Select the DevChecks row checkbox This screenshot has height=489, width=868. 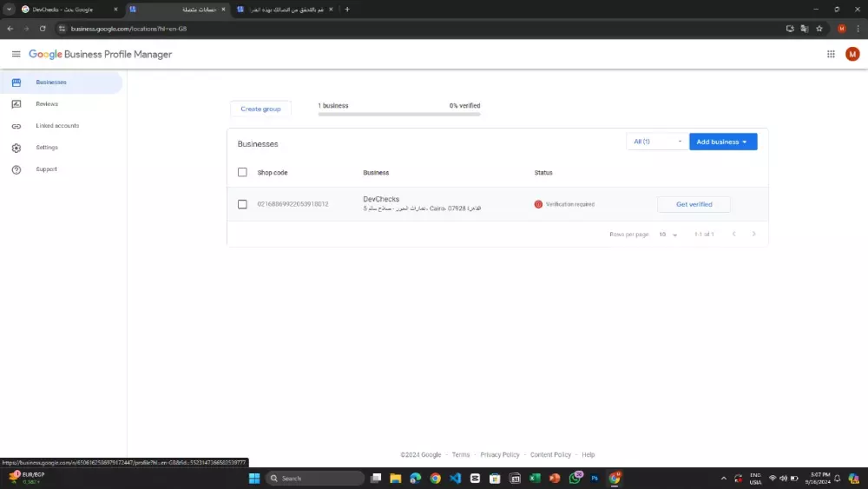[x=242, y=204]
